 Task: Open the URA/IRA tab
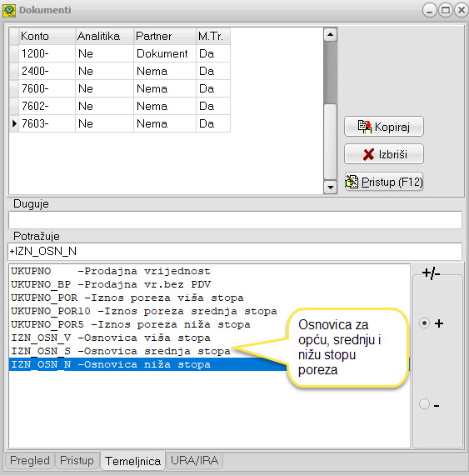tap(194, 460)
